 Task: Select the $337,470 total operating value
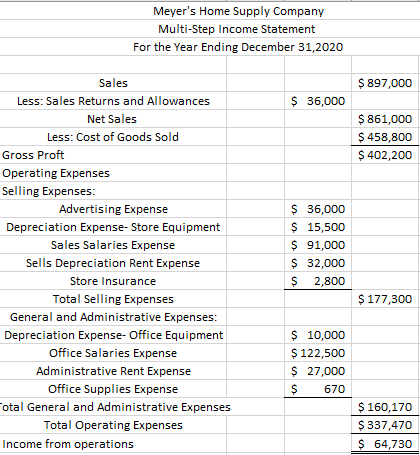click(385, 425)
